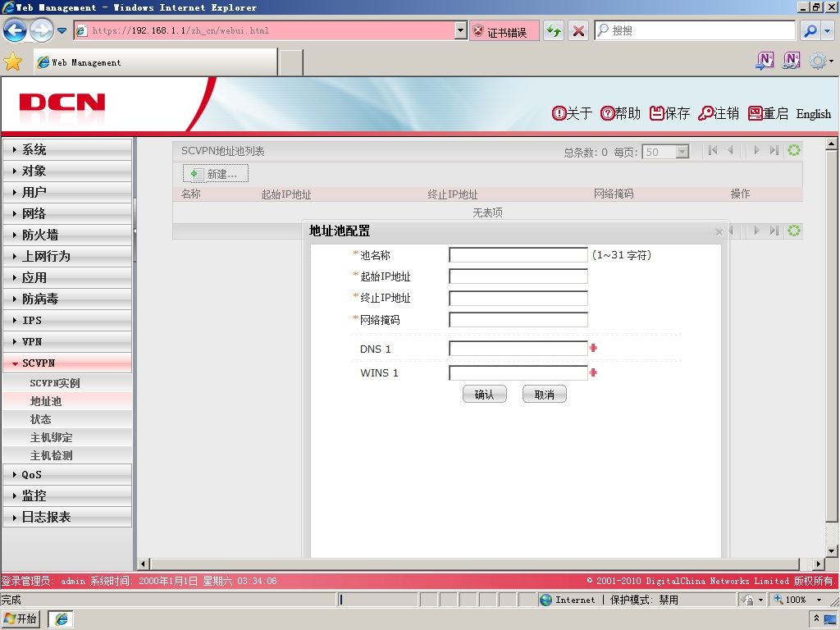Expand the 对象 menu
Image resolution: width=840 pixels, height=630 pixels.
pos(67,171)
